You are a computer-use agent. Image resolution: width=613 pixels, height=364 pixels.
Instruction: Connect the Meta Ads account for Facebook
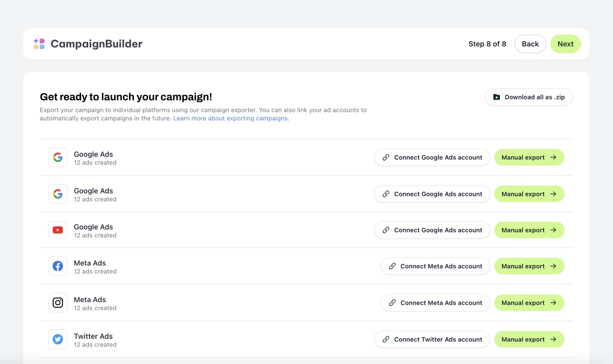[x=435, y=266]
